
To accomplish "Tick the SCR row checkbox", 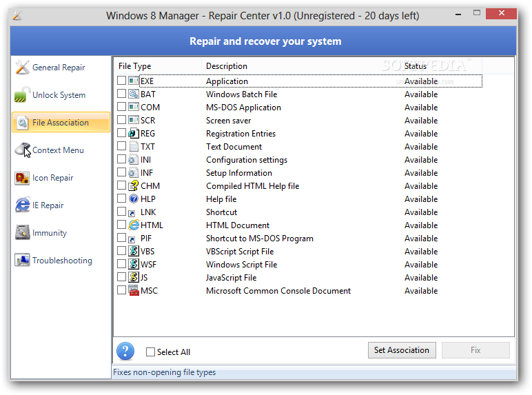I will (x=121, y=120).
